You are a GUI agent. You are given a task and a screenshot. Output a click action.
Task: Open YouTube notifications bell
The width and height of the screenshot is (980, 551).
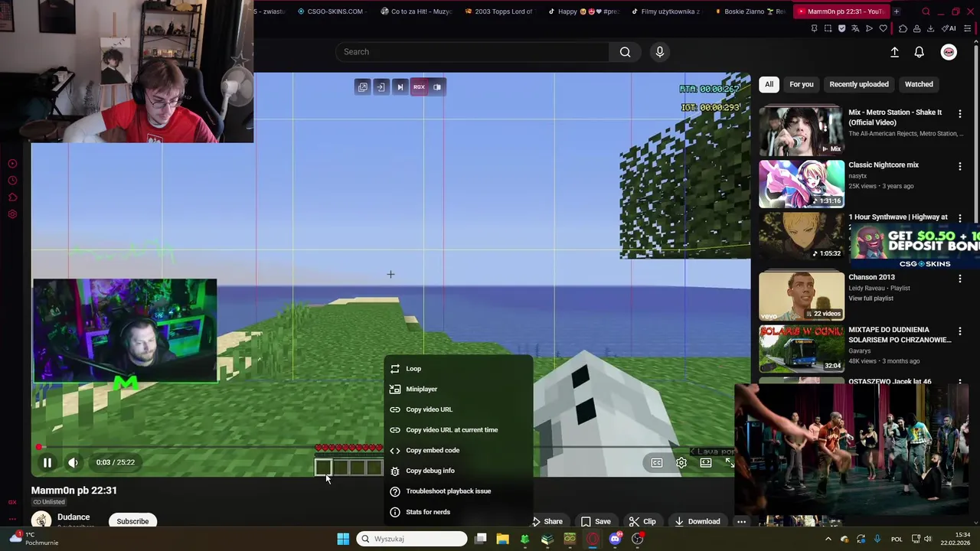coord(919,52)
